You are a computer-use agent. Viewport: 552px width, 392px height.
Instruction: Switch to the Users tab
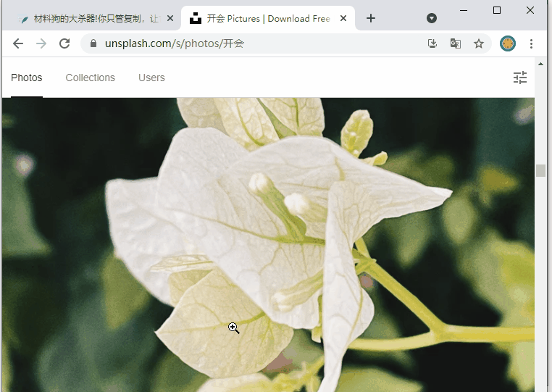coord(151,78)
